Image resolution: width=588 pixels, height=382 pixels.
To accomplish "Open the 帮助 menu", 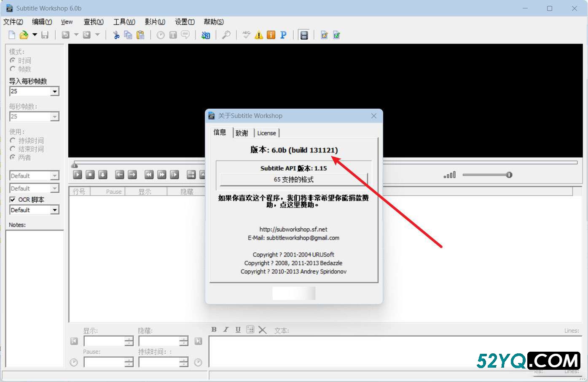I will pyautogui.click(x=214, y=22).
